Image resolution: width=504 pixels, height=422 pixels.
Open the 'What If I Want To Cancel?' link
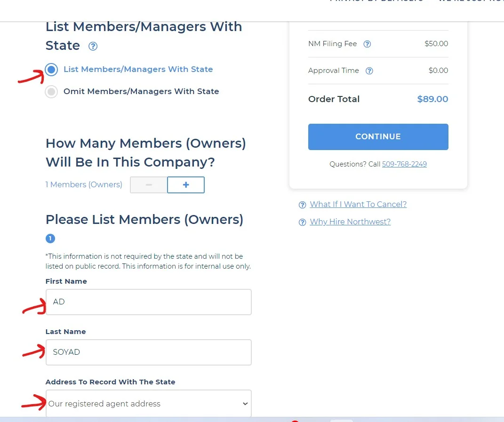pyautogui.click(x=358, y=204)
